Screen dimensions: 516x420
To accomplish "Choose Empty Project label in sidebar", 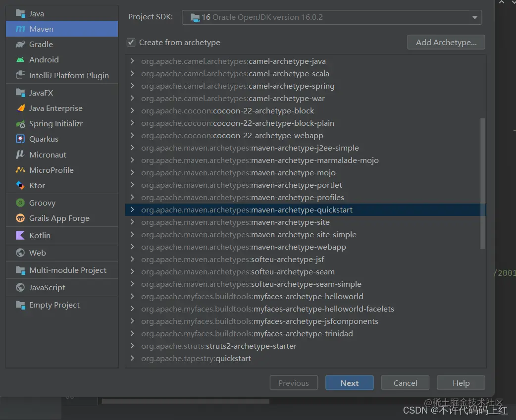I will click(x=54, y=305).
